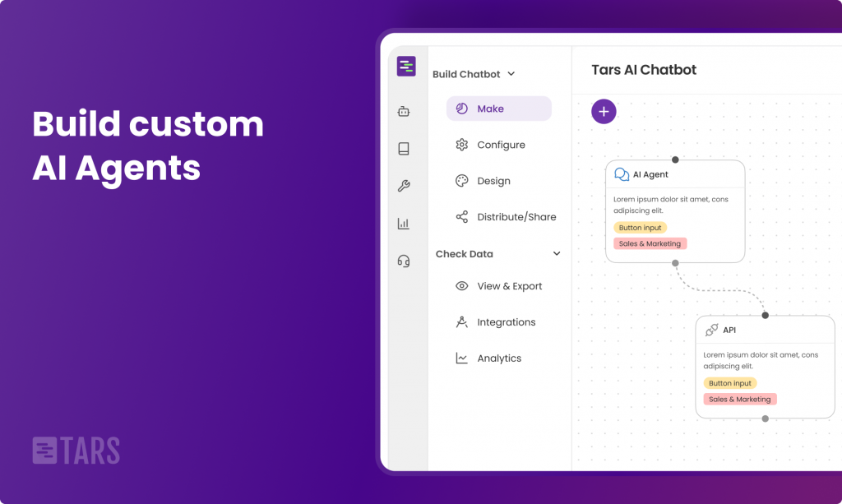Image resolution: width=842 pixels, height=504 pixels.
Task: Click the API node description text
Action: (761, 361)
